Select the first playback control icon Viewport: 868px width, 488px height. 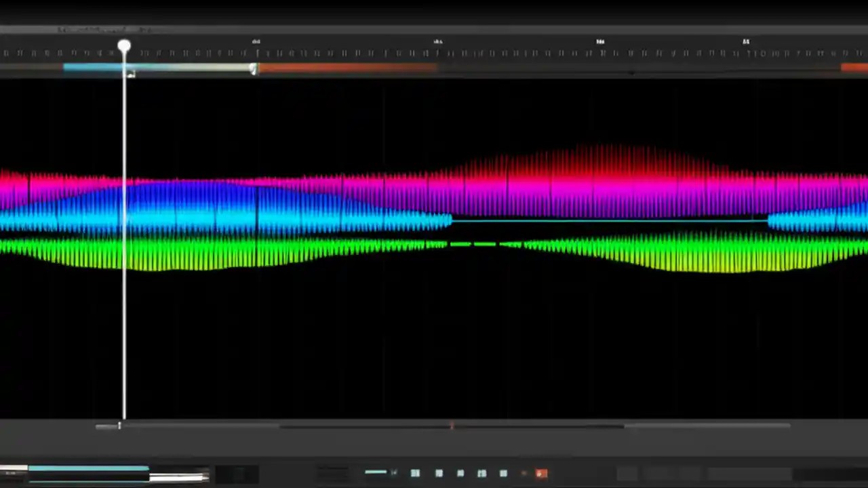(415, 473)
